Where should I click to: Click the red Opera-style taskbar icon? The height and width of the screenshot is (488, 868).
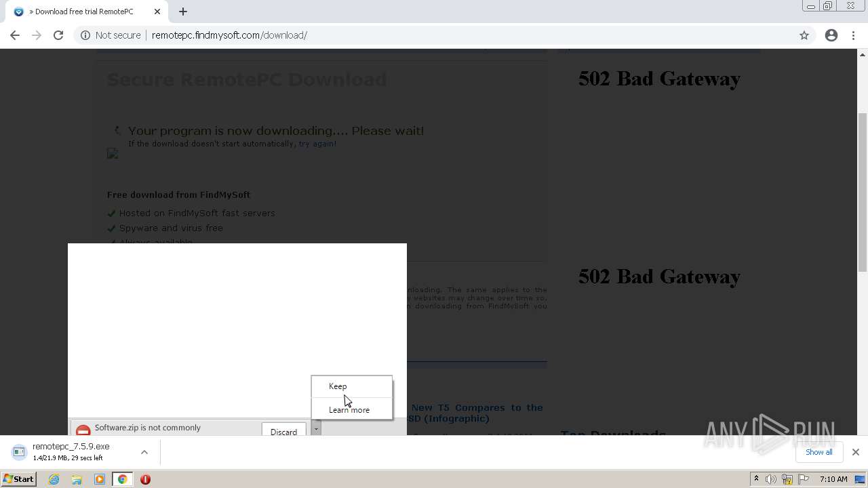point(145,479)
